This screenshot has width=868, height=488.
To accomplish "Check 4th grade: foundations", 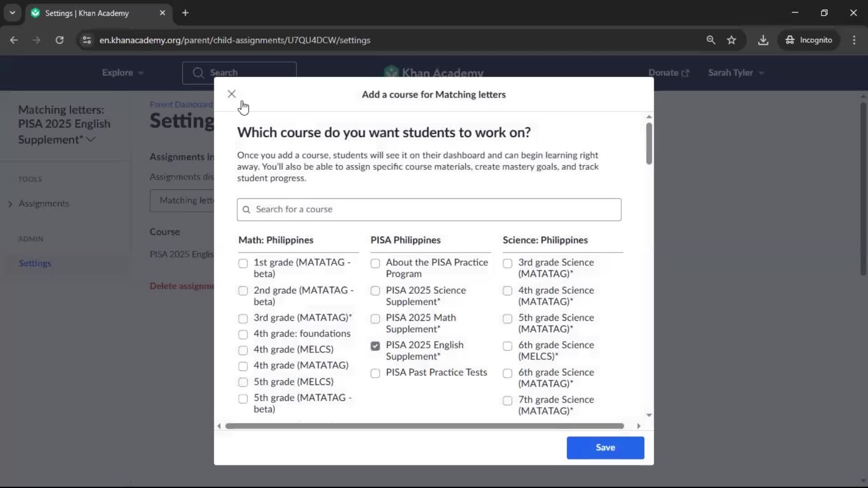I will point(243,334).
